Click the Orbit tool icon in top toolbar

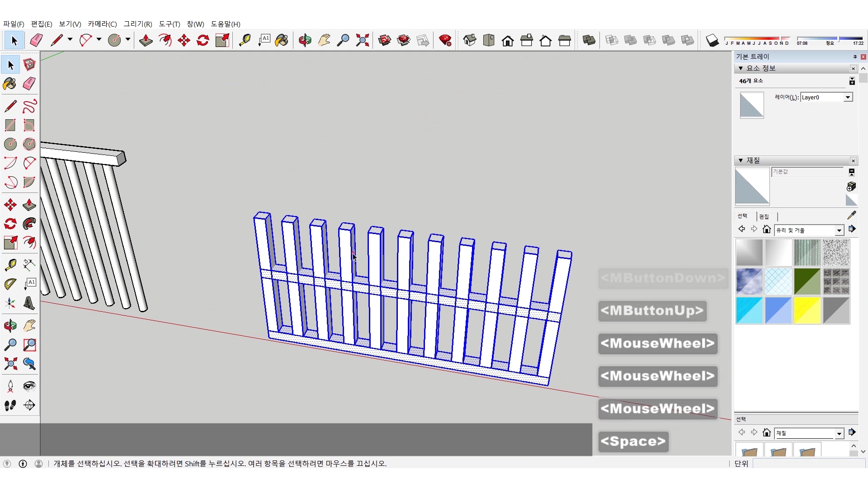[305, 40]
